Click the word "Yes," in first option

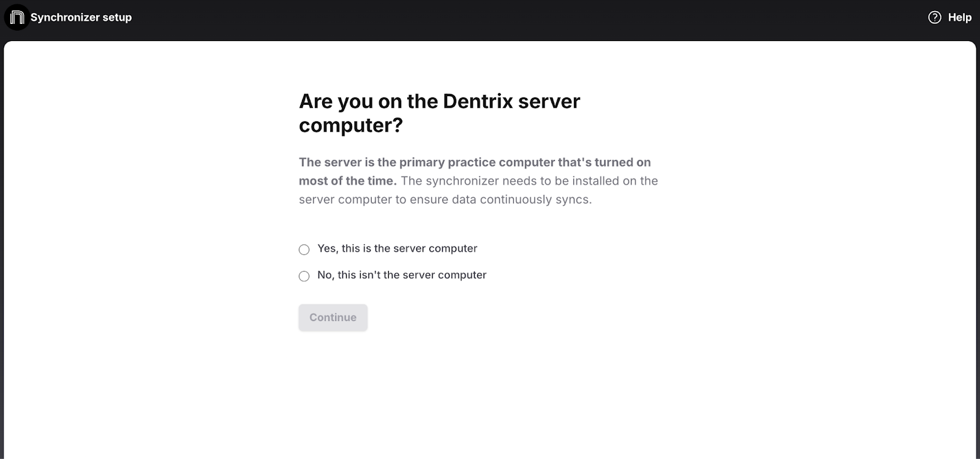(327, 248)
